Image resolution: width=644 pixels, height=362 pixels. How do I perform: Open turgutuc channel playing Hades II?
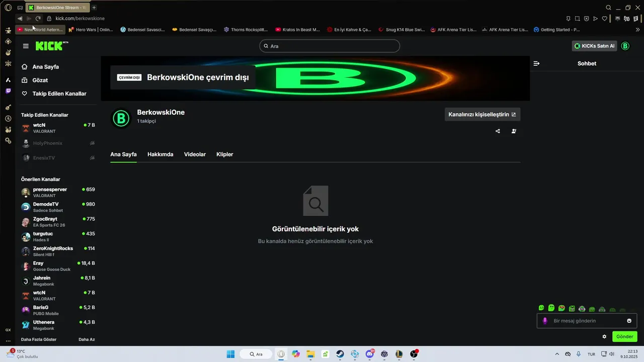tap(58, 236)
